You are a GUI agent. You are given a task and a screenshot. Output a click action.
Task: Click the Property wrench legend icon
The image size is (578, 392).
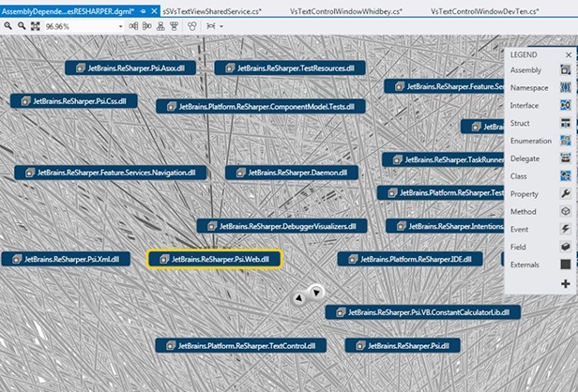click(x=566, y=193)
